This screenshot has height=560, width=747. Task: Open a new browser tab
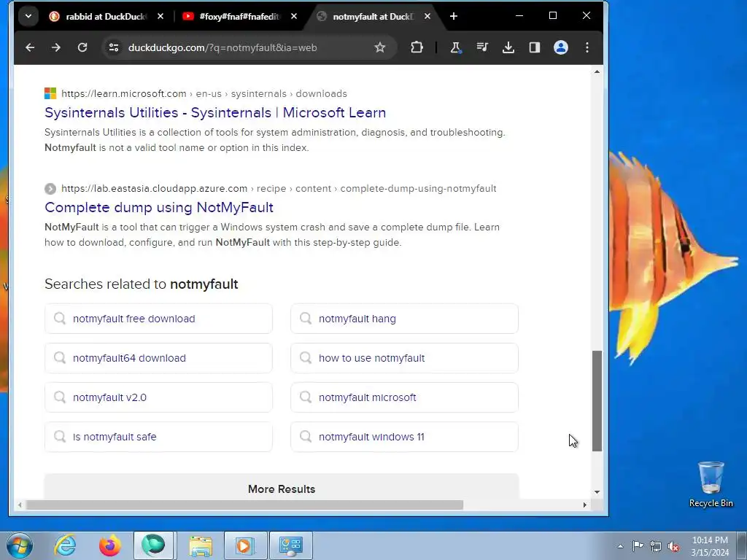454,16
